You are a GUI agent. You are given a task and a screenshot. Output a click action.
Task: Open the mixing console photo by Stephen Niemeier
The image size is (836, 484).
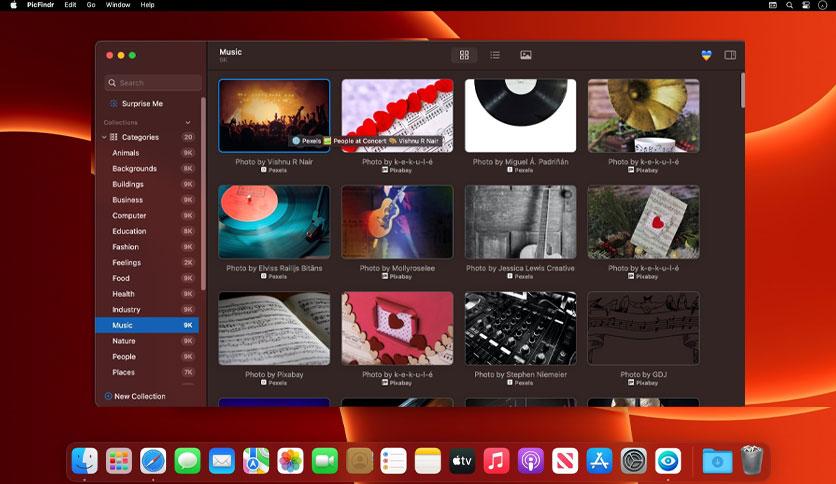[x=520, y=328]
